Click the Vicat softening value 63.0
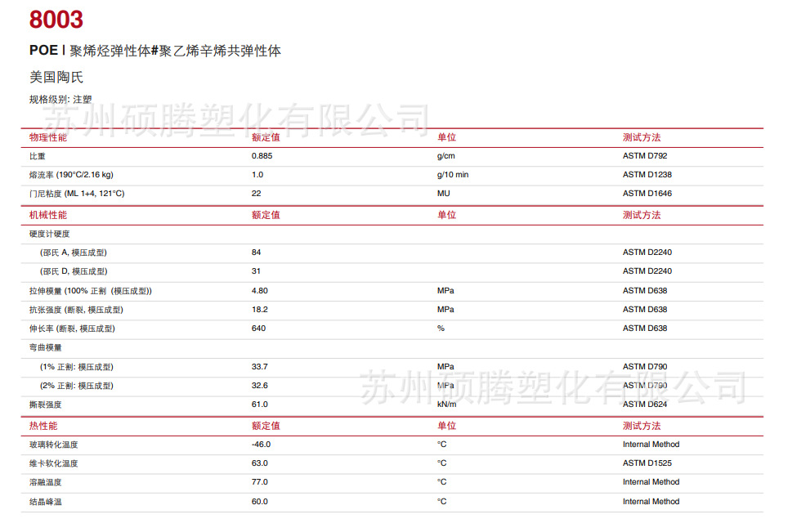 point(260,463)
